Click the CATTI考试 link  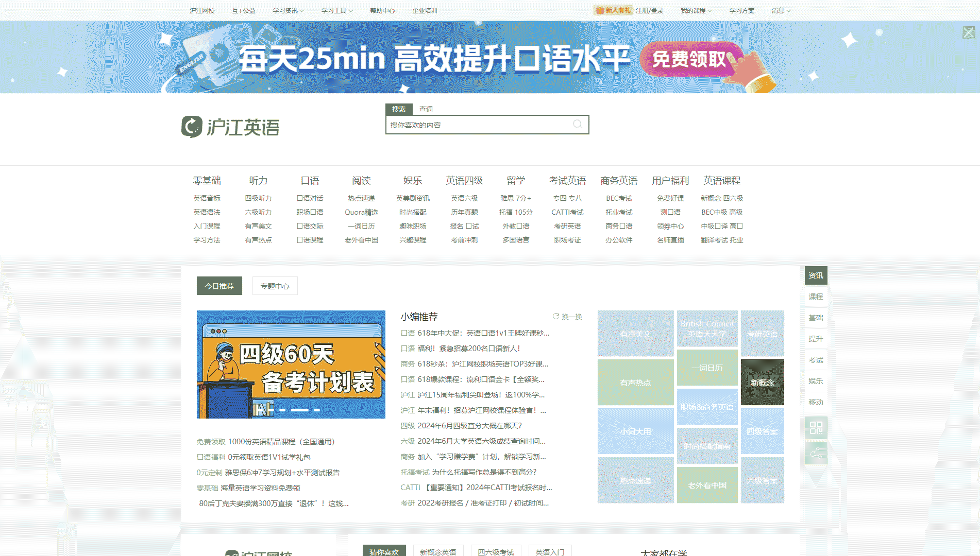coord(567,212)
